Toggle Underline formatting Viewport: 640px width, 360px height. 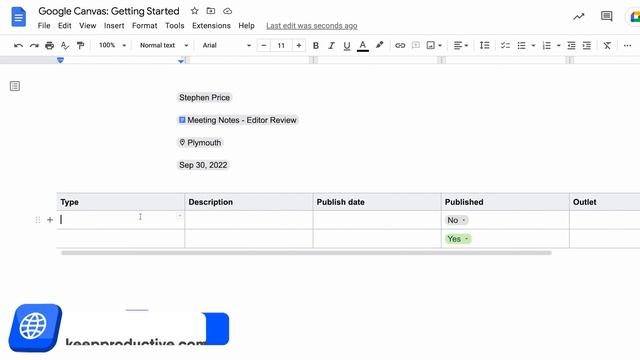pos(347,46)
